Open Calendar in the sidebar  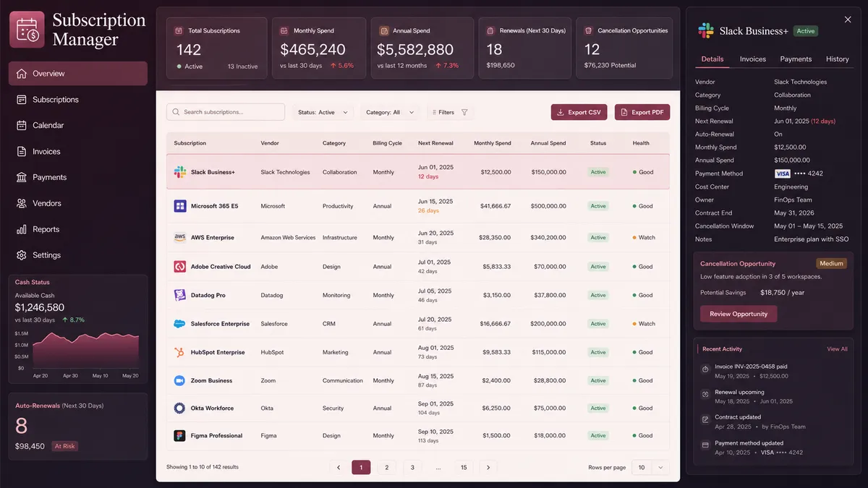78,125
